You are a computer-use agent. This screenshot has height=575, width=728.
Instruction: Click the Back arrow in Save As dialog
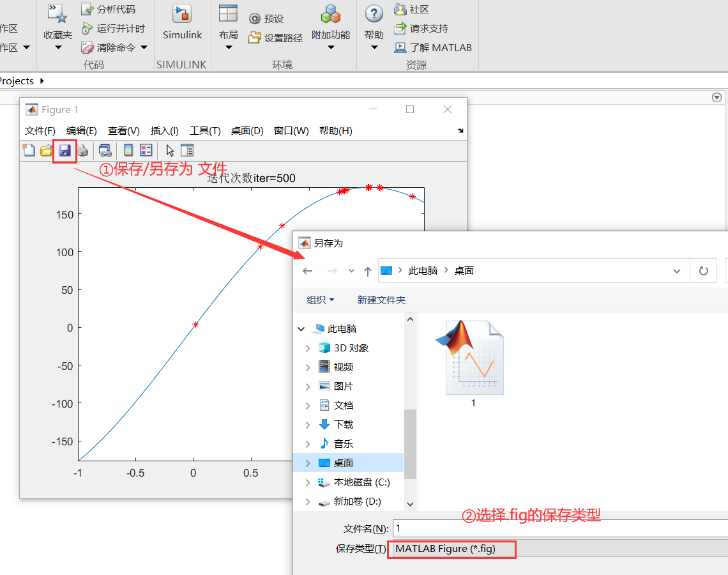(x=307, y=271)
